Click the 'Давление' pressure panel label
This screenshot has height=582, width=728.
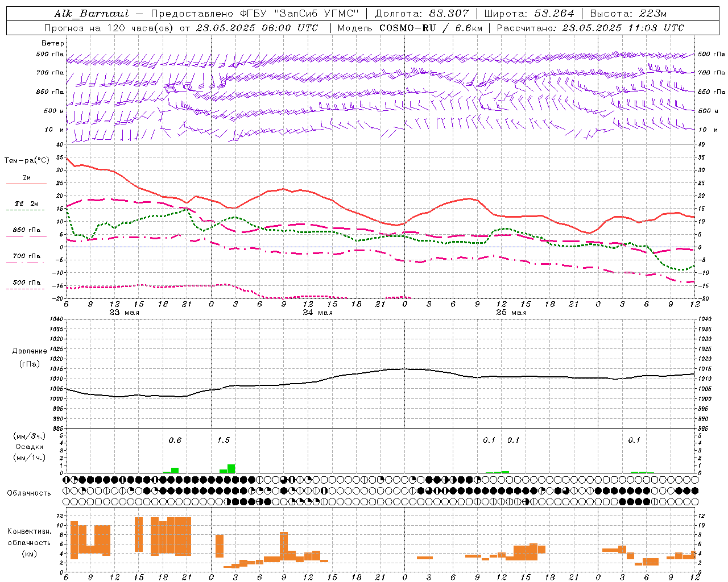pos(30,351)
